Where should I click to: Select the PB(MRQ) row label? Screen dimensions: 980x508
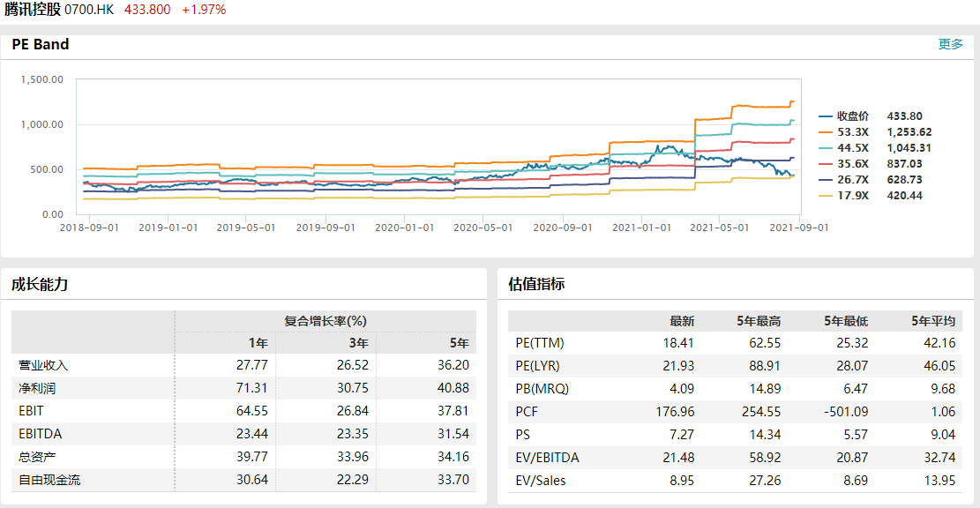pyautogui.click(x=542, y=389)
